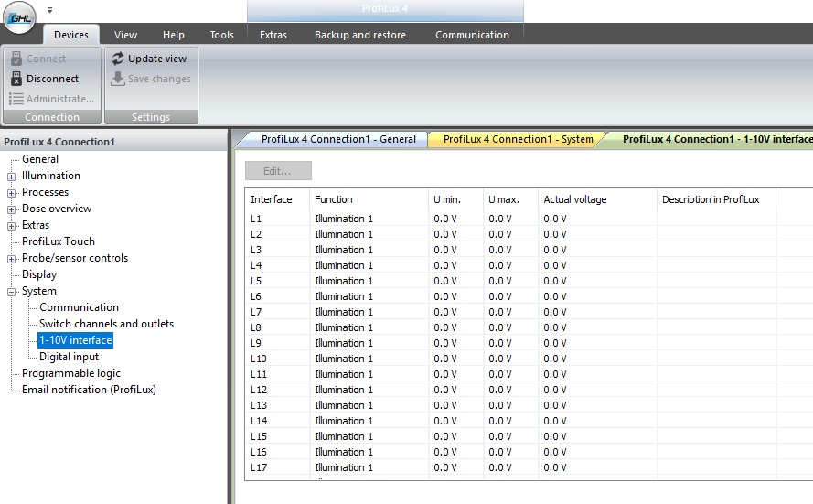Select 1-10V interface tree item
This screenshot has width=813, height=504.
pyautogui.click(x=76, y=340)
